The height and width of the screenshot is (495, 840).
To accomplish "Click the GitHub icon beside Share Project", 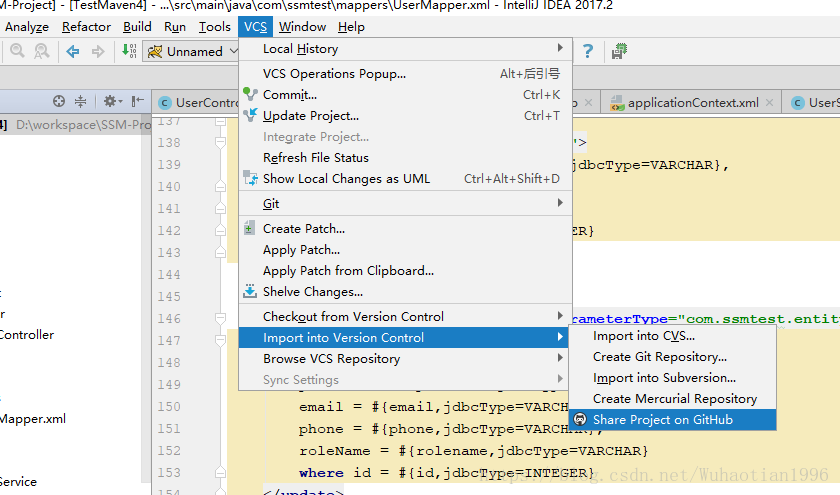I will tap(580, 419).
